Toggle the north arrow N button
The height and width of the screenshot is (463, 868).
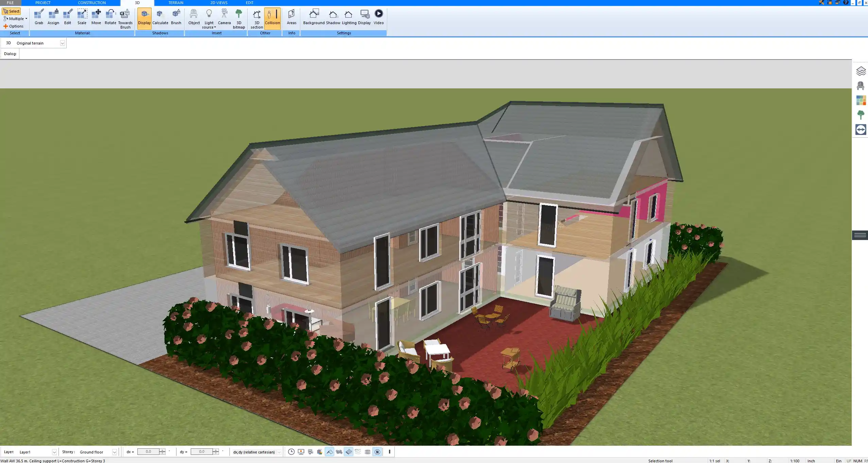[377, 452]
